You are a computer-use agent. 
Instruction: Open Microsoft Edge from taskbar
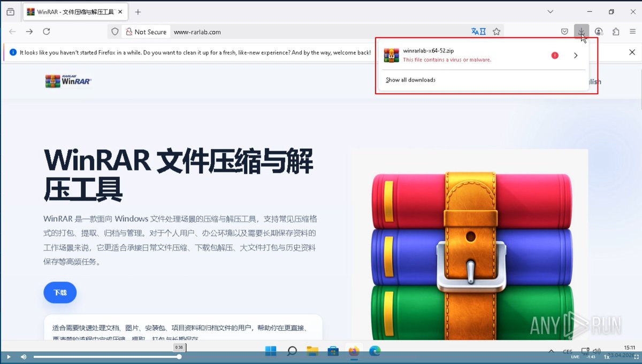click(374, 351)
